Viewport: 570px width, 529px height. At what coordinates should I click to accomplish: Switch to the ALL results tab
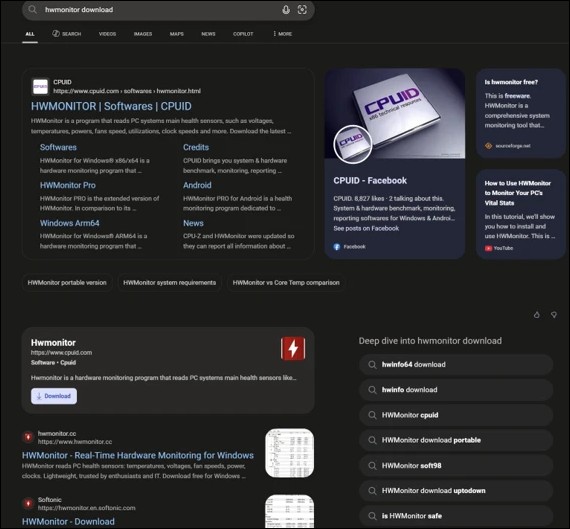(30, 34)
